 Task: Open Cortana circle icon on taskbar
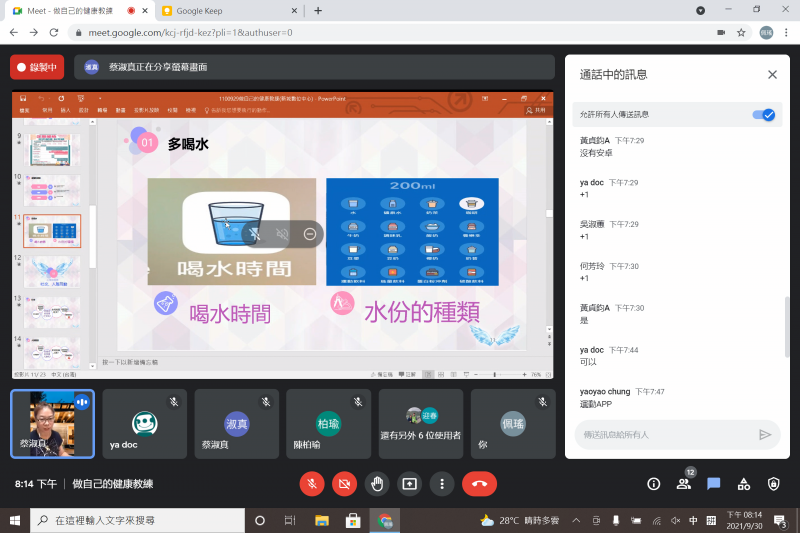(260, 520)
